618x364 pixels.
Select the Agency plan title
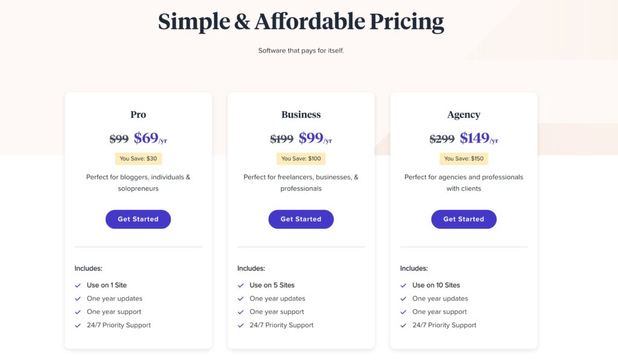pos(463,115)
